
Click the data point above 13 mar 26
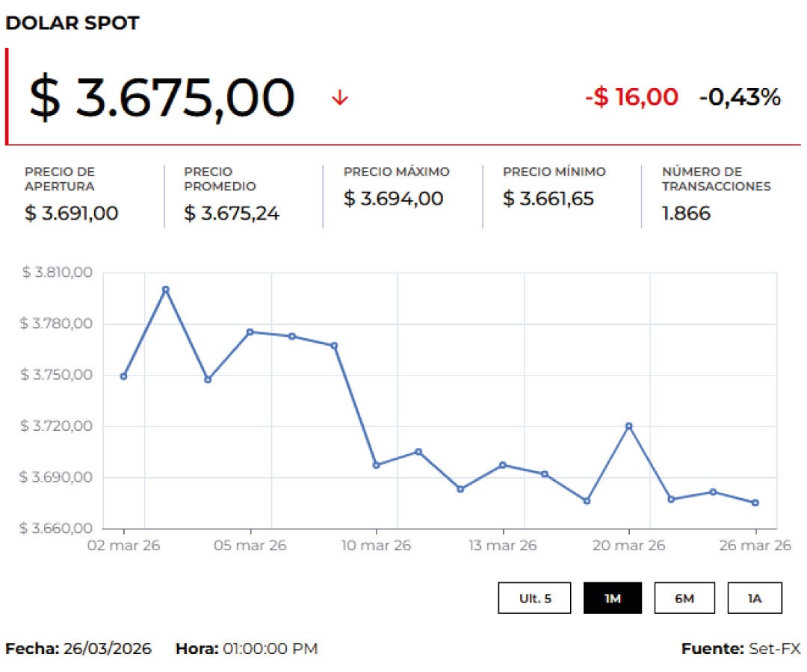coord(502,465)
